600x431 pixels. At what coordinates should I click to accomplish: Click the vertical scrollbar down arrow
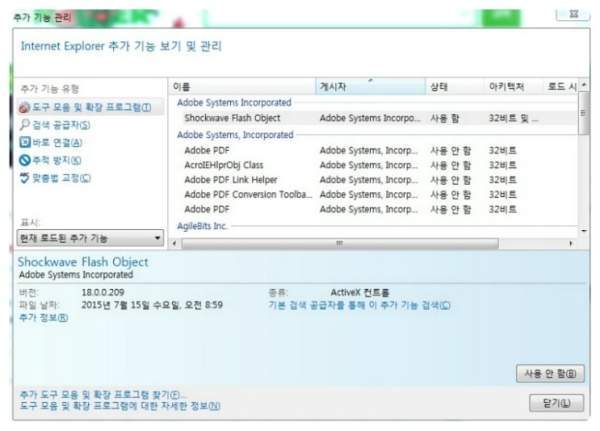(584, 231)
